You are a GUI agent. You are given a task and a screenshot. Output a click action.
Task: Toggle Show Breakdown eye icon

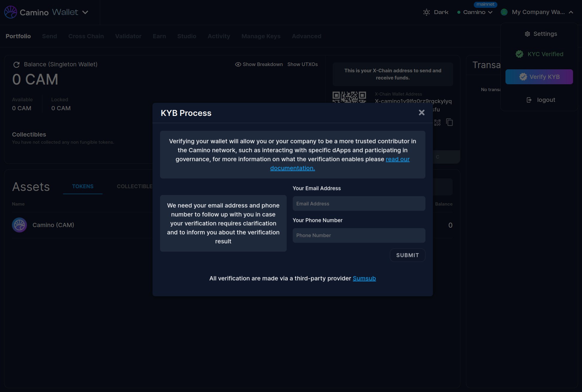[x=238, y=65]
